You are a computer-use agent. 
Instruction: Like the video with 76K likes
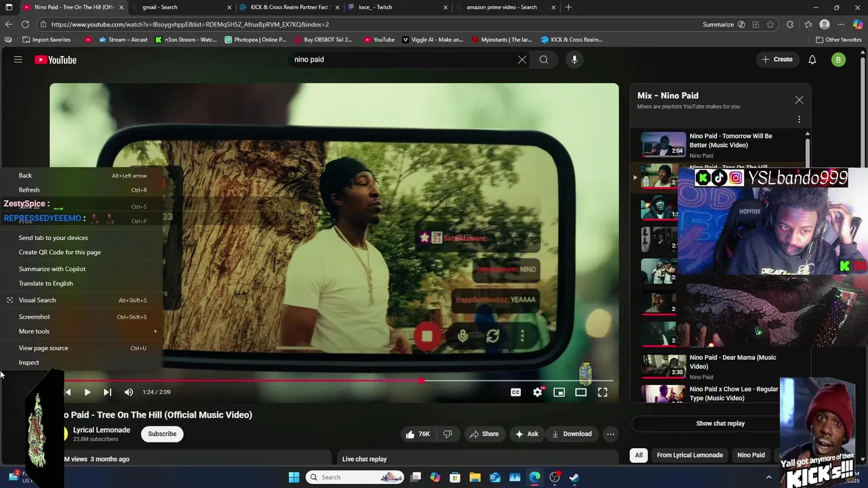tap(418, 434)
